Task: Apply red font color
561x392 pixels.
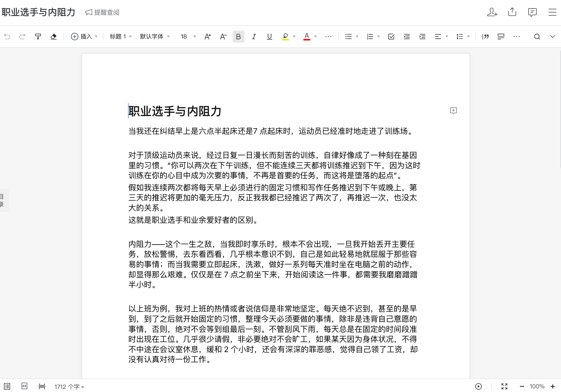Action: pyautogui.click(x=307, y=37)
